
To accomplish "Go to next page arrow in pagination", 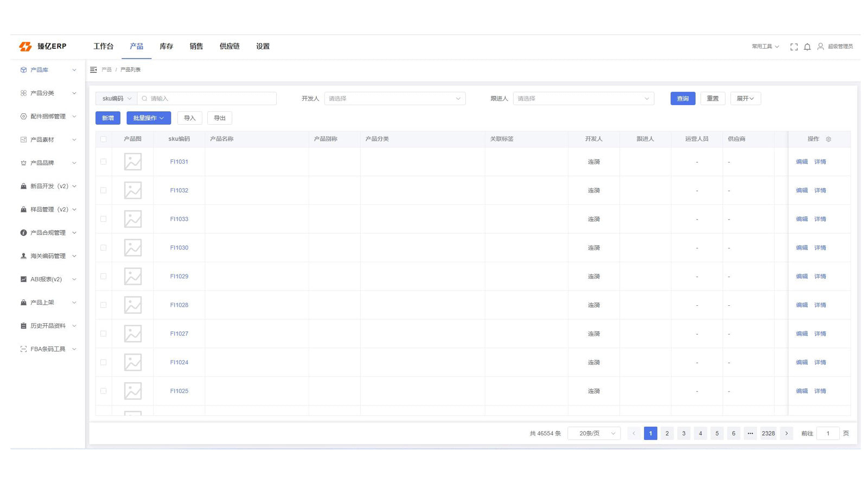I will pos(787,433).
